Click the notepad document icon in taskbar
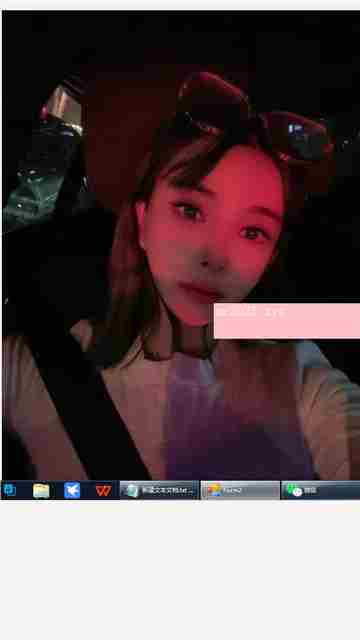360x640 pixels. [132, 490]
